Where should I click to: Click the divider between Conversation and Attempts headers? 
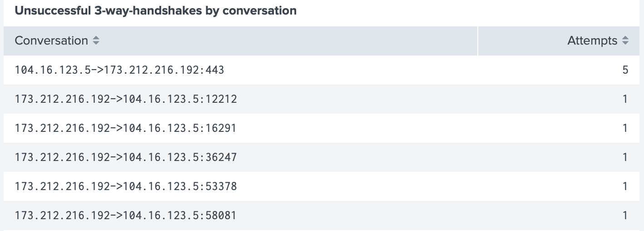pos(478,41)
